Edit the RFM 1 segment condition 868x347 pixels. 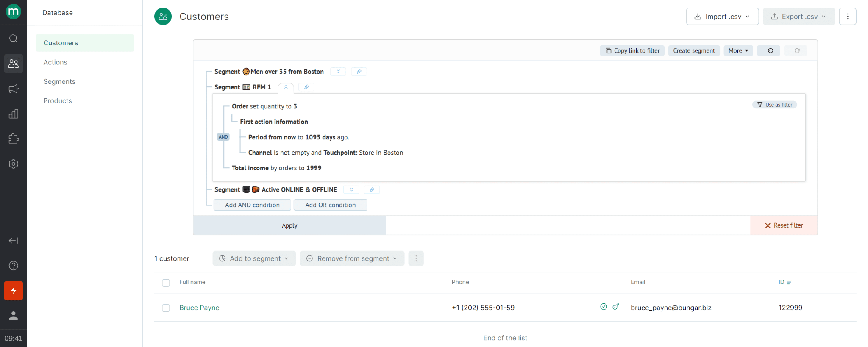pos(306,87)
